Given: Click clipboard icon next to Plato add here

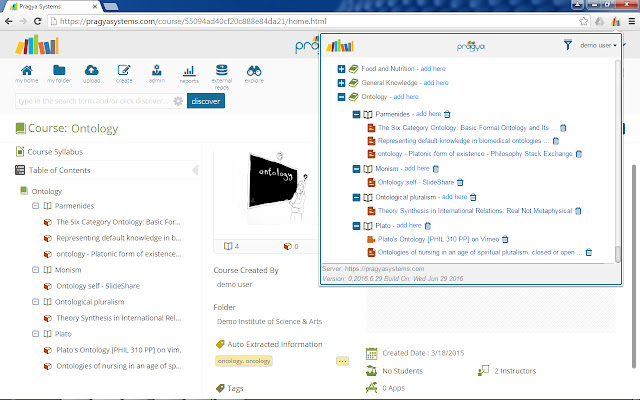Looking at the screenshot, I should coord(428,226).
